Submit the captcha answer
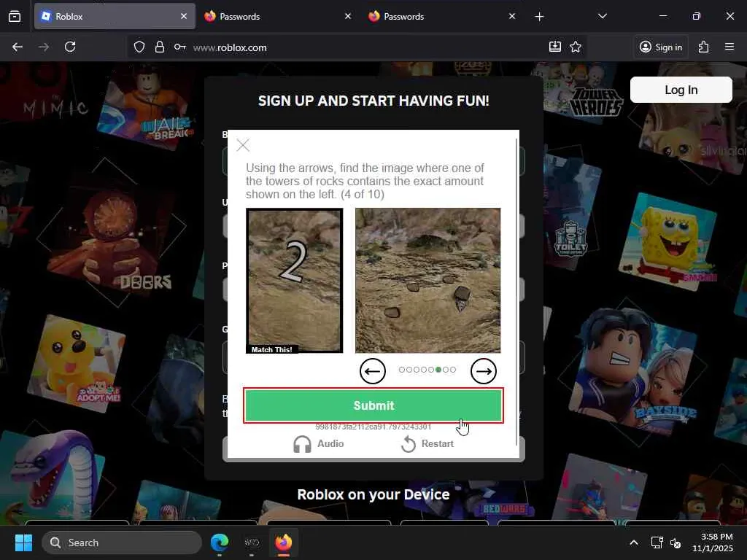This screenshot has height=560, width=747. pos(373,405)
